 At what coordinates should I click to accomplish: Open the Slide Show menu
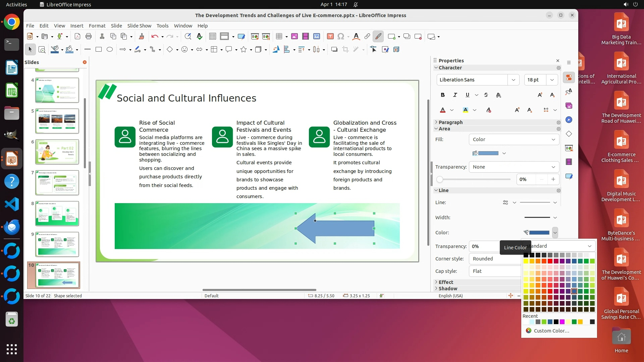point(139,26)
